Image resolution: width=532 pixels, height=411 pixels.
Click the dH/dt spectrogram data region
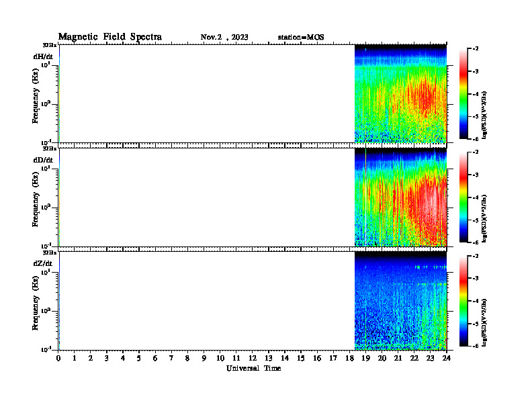point(400,93)
